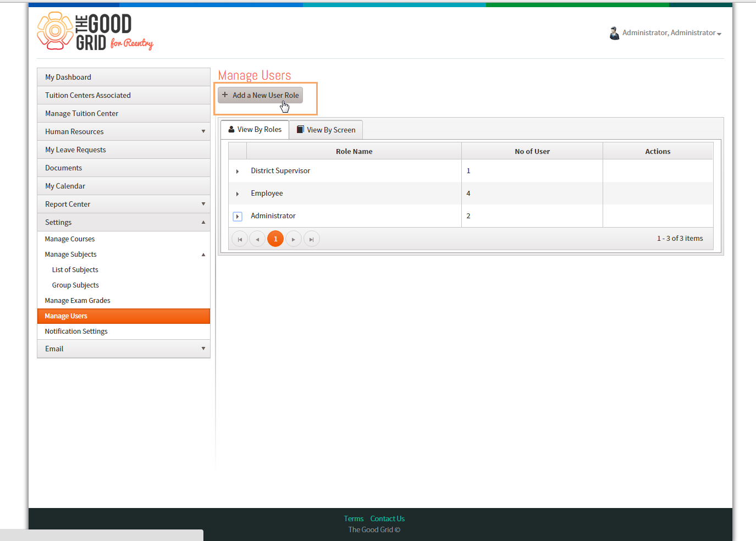Open Documents in the sidebar

[124, 168]
